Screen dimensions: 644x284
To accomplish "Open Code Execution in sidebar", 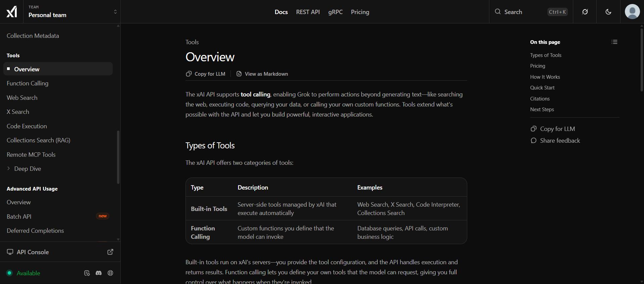I will 27,126.
